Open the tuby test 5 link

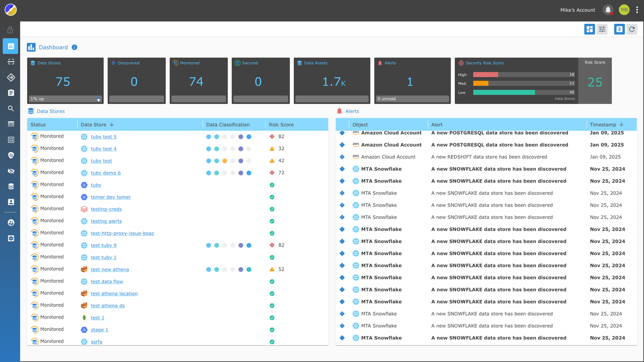pos(103,137)
